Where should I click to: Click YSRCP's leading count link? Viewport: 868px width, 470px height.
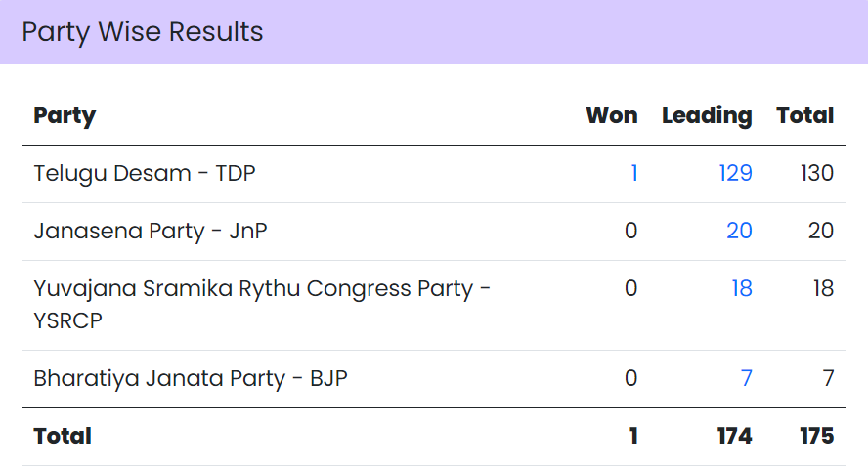[742, 289]
